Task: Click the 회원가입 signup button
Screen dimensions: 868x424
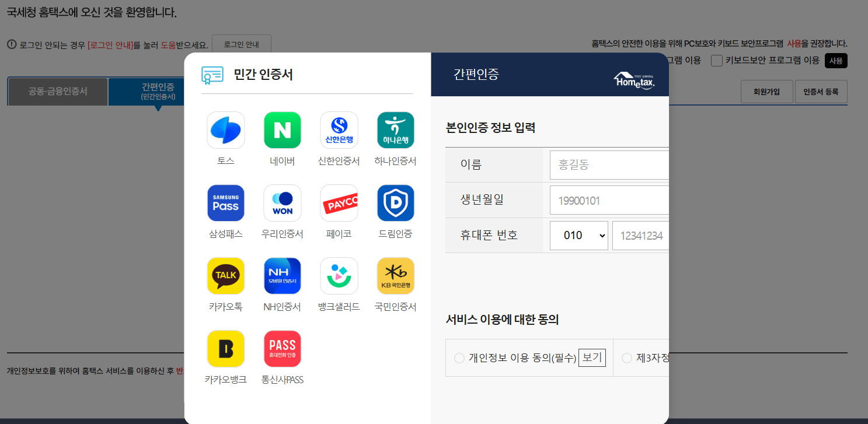Action: (766, 92)
